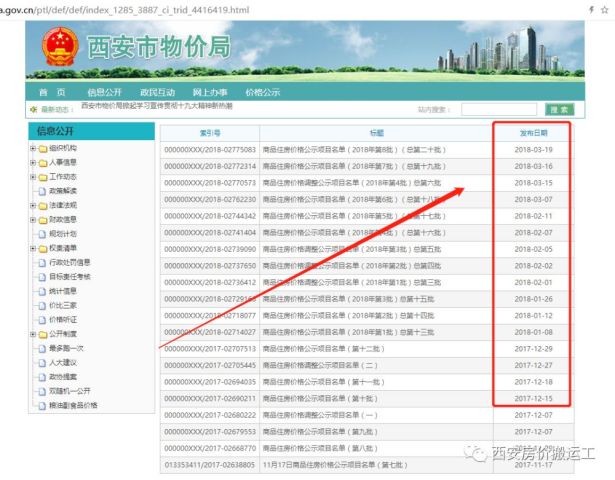
Task: Click the date 2018-01-26
Action: [x=533, y=299]
